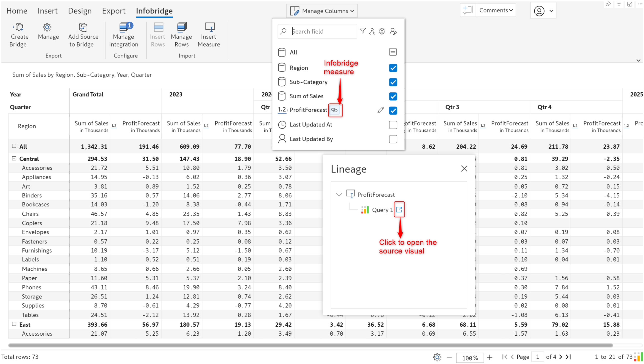This screenshot has height=364, width=644.
Task: Collapse the ProfitForecast lineage node
Action: click(x=339, y=194)
